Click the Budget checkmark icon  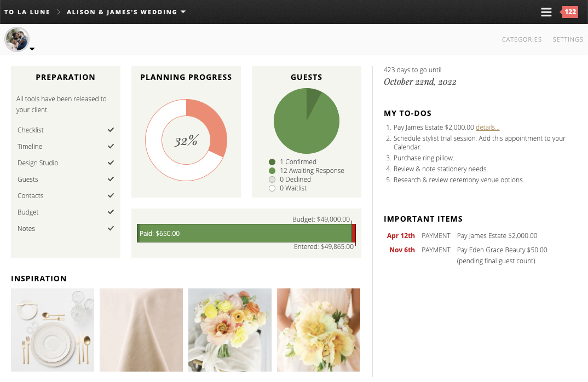click(x=111, y=212)
